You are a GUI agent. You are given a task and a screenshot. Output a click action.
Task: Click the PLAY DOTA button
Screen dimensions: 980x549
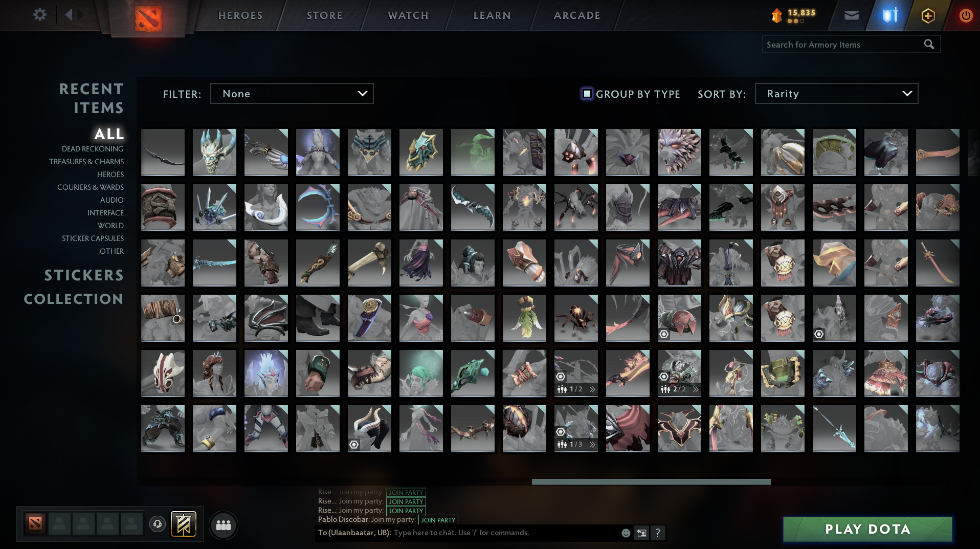pos(867,529)
